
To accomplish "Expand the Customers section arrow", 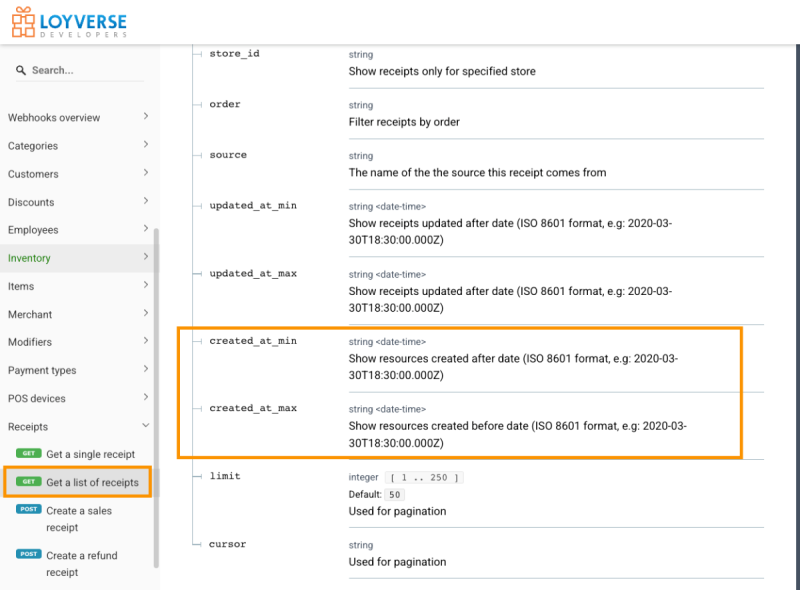I will click(146, 173).
